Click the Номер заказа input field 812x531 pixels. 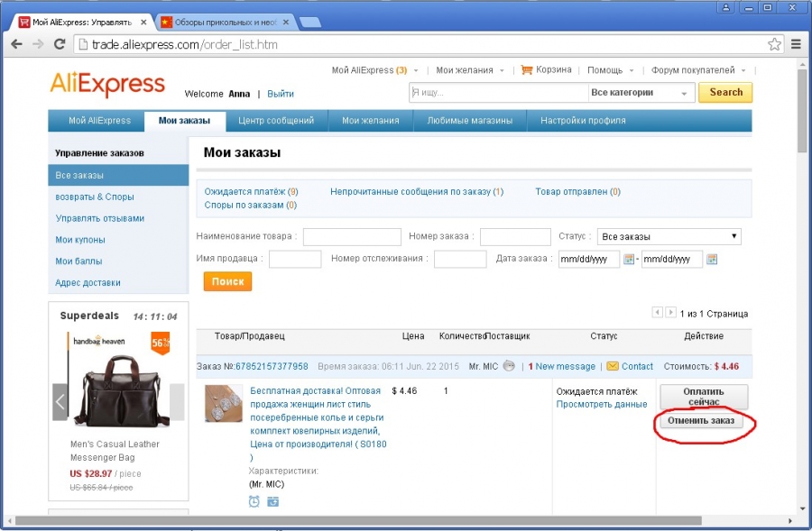(x=515, y=236)
